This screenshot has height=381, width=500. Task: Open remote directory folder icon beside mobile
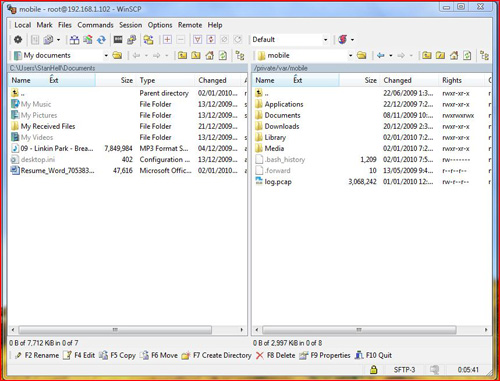[362, 55]
